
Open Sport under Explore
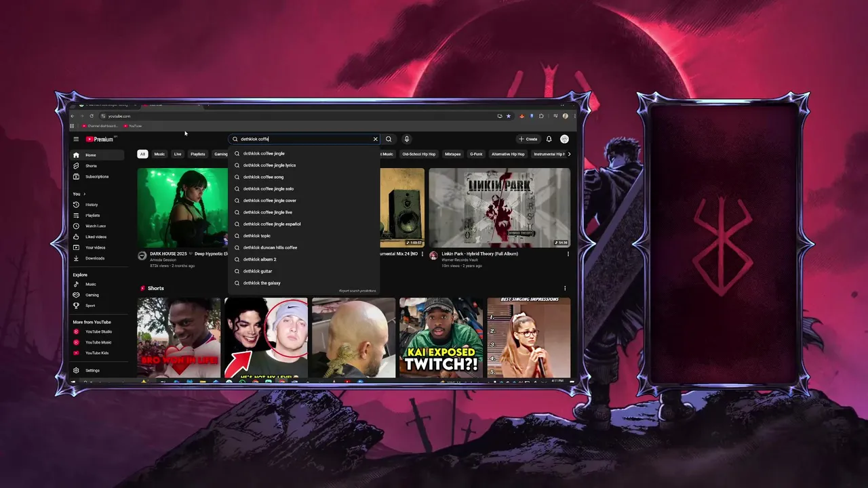(98, 306)
